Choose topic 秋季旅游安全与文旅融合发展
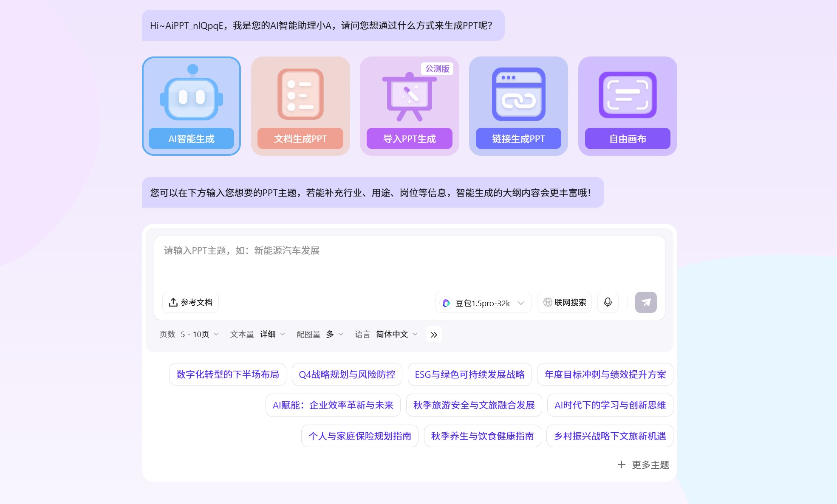 [x=474, y=405]
